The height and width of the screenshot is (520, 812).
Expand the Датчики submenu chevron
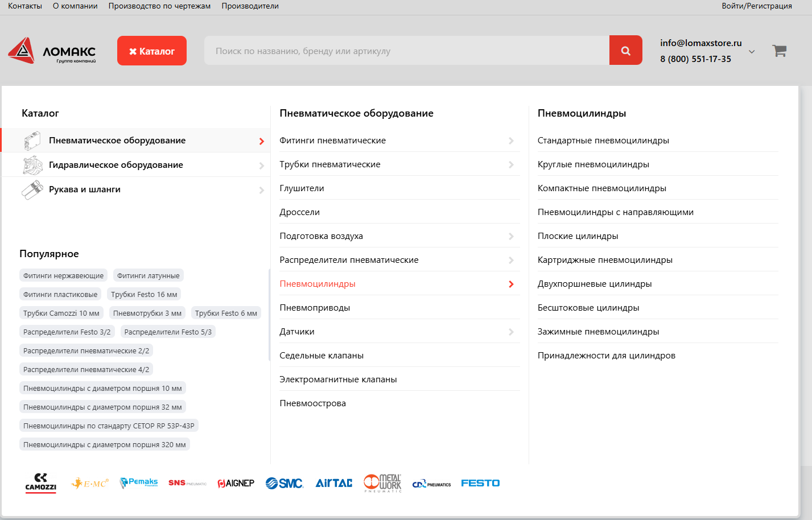pyautogui.click(x=511, y=332)
